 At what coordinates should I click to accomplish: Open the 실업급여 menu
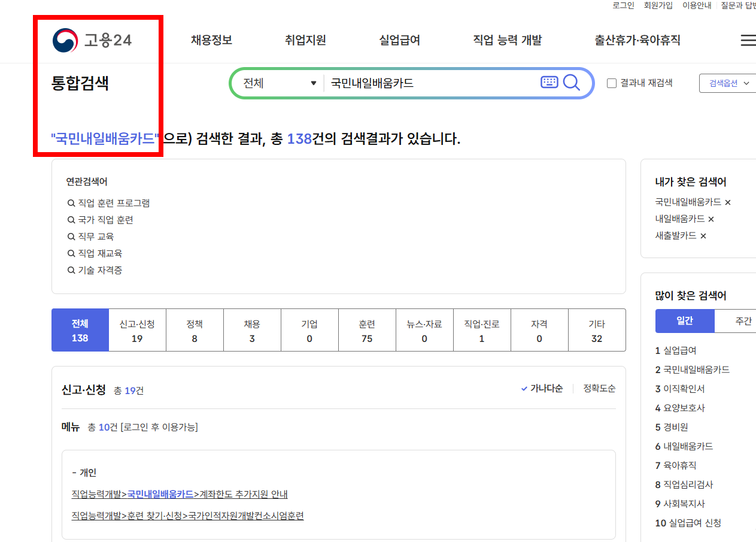(399, 40)
